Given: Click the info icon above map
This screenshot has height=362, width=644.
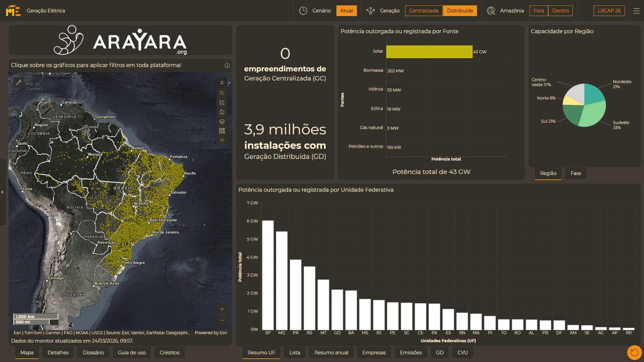Looking at the screenshot, I should click(x=227, y=65).
